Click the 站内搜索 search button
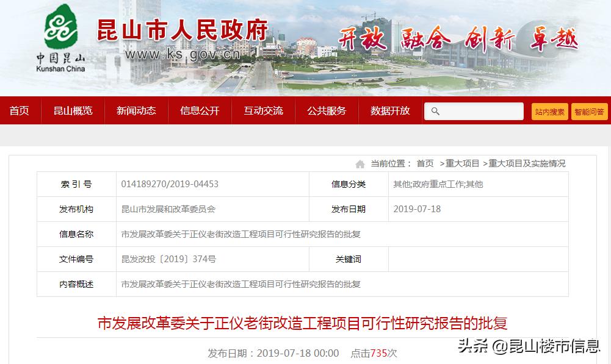This screenshot has height=364, width=611. pyautogui.click(x=549, y=111)
